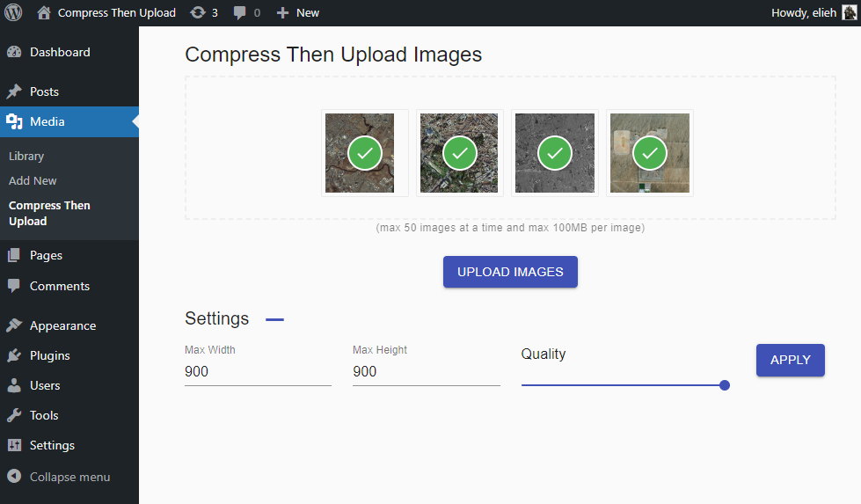Go to the Media Library submenu link
Screen dimensions: 861x504
tap(26, 157)
